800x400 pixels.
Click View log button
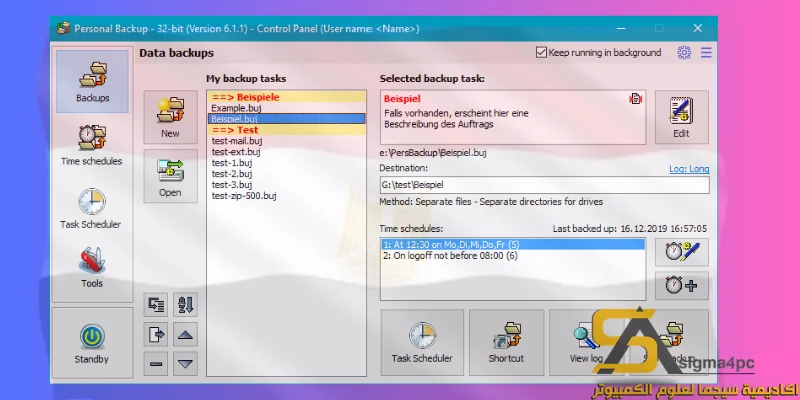[x=586, y=342]
